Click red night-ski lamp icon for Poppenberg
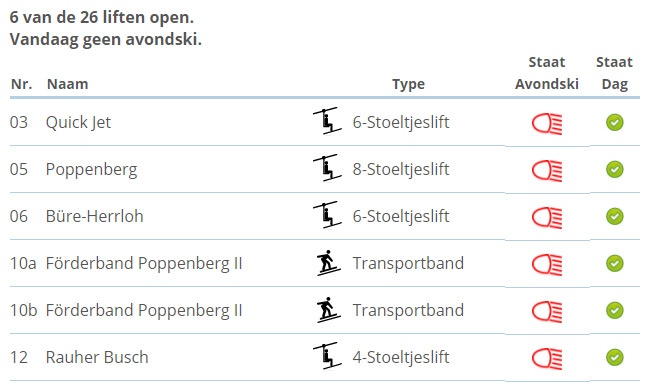Viewport: 657px width, 384px height. (x=547, y=171)
